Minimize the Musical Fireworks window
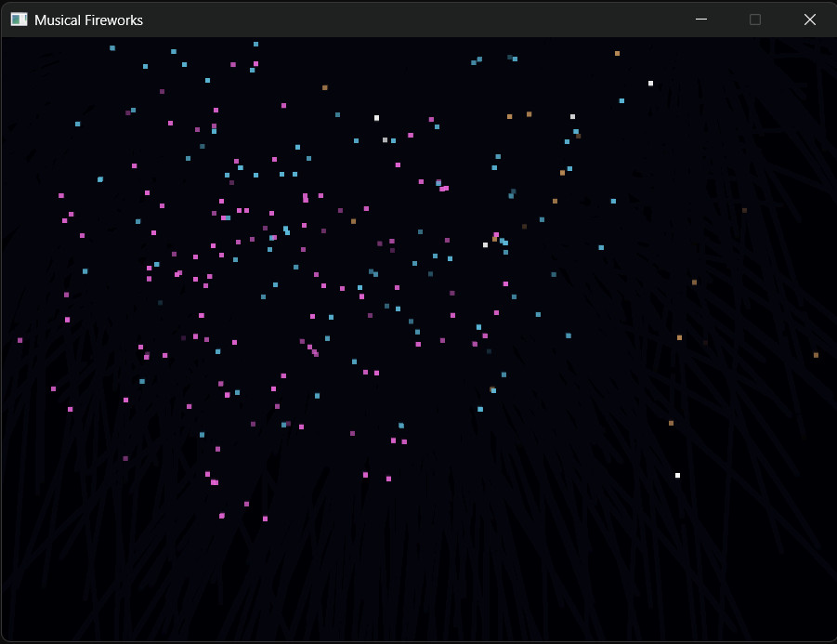The height and width of the screenshot is (644, 837). coord(701,20)
